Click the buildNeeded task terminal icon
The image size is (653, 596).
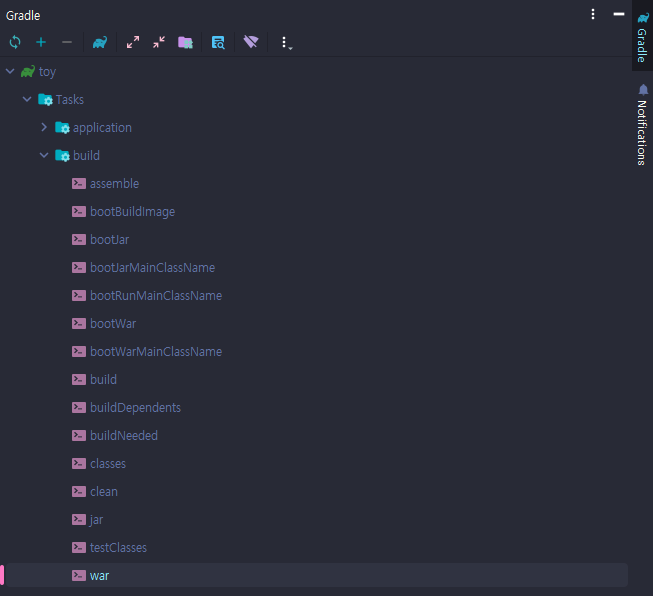[x=79, y=435]
